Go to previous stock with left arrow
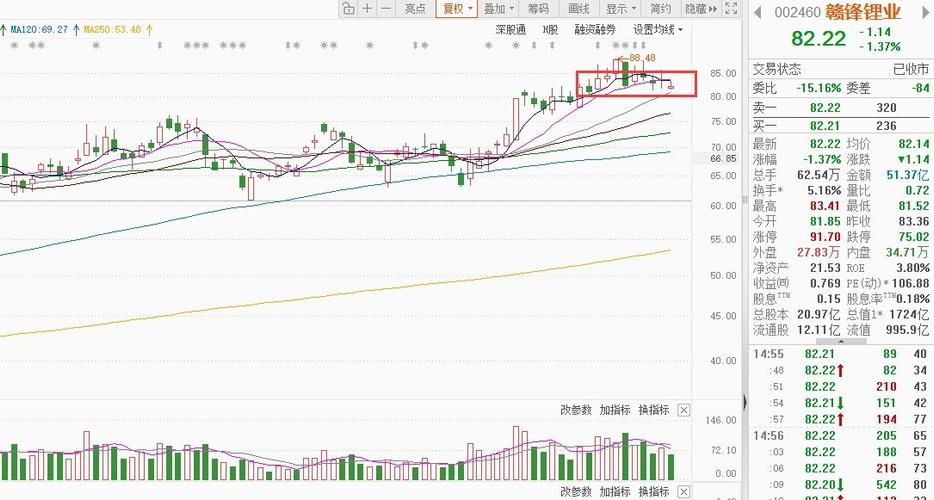The image size is (934, 500). coord(758,13)
